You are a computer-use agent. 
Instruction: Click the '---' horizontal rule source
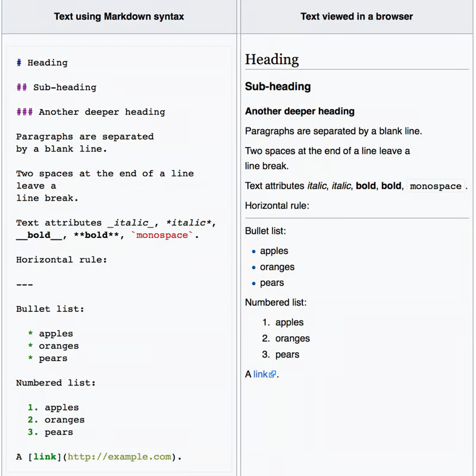click(x=24, y=284)
